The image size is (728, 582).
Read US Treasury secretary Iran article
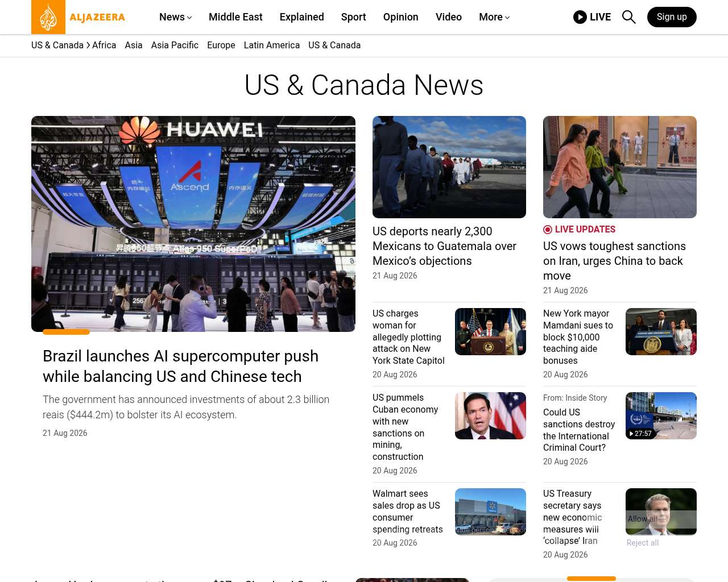(572, 517)
